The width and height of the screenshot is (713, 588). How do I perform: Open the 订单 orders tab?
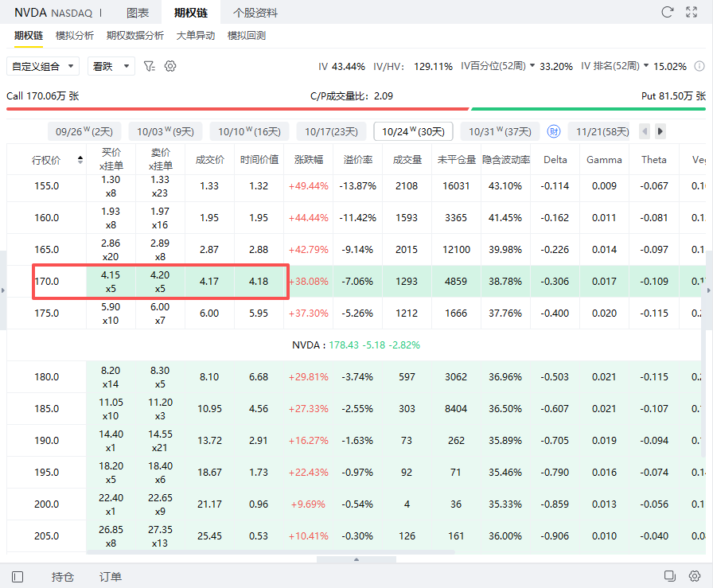(111, 577)
